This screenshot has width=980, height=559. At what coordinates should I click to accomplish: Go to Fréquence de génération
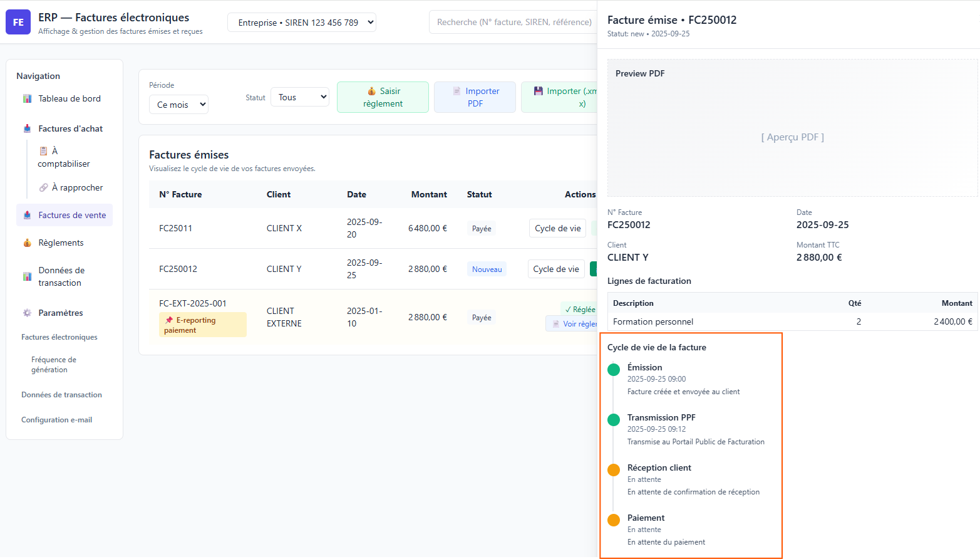click(54, 365)
